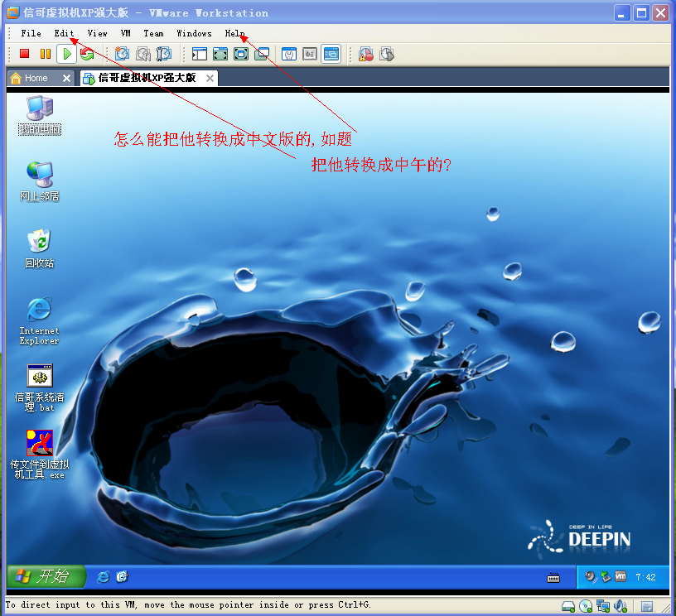Click the record/replay warning icon
This screenshot has height=616, width=676.
366,55
